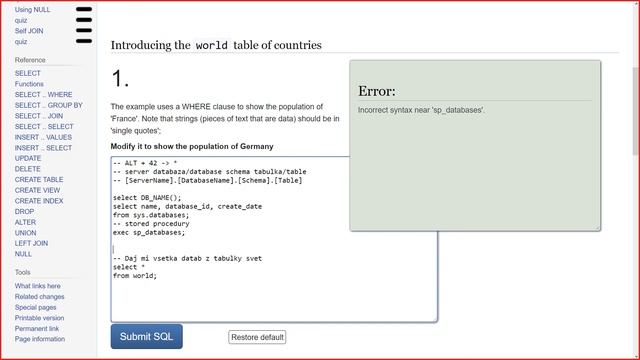Screen dimensions: 640x360
Task: Click the progress bar beside Self JOIN
Action: pos(84,31)
